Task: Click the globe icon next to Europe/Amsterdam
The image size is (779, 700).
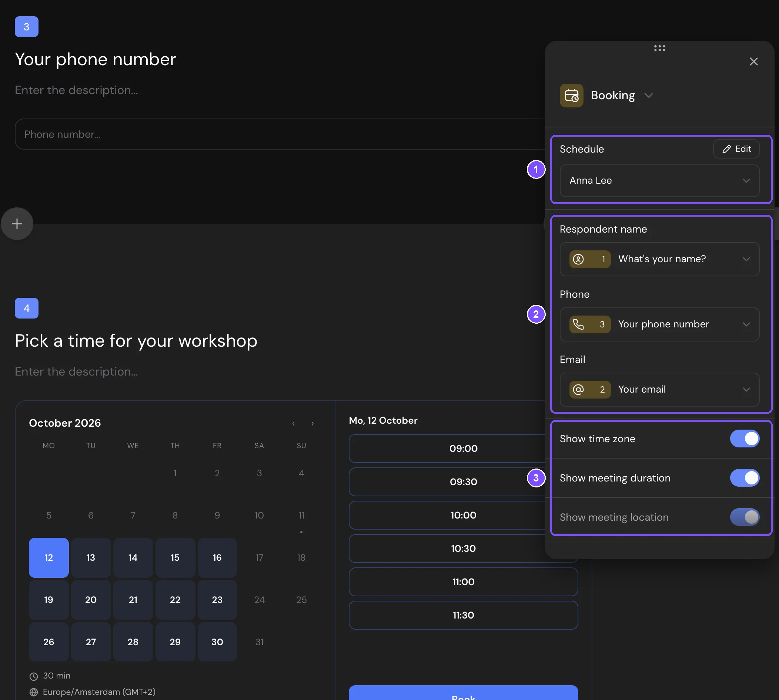Action: click(34, 692)
